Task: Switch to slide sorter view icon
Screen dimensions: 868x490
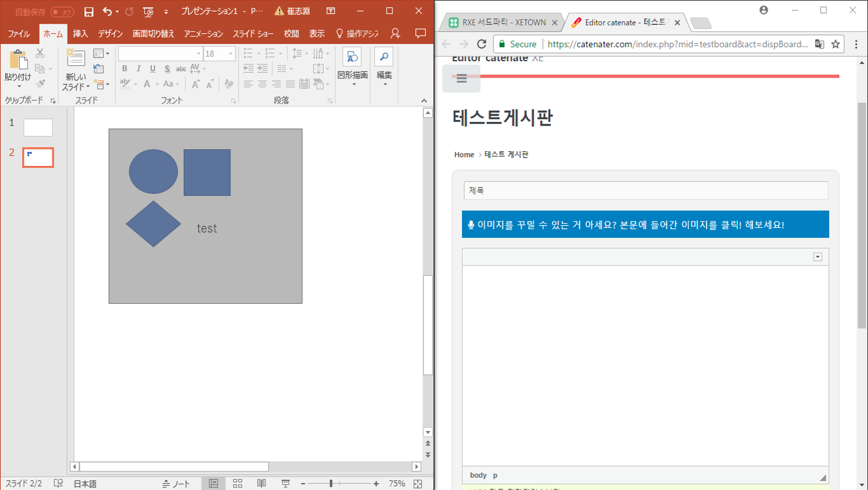Action: point(237,484)
